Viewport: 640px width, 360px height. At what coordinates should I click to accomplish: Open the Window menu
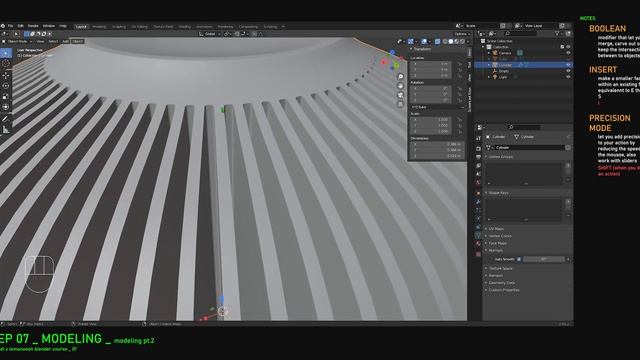click(x=49, y=26)
